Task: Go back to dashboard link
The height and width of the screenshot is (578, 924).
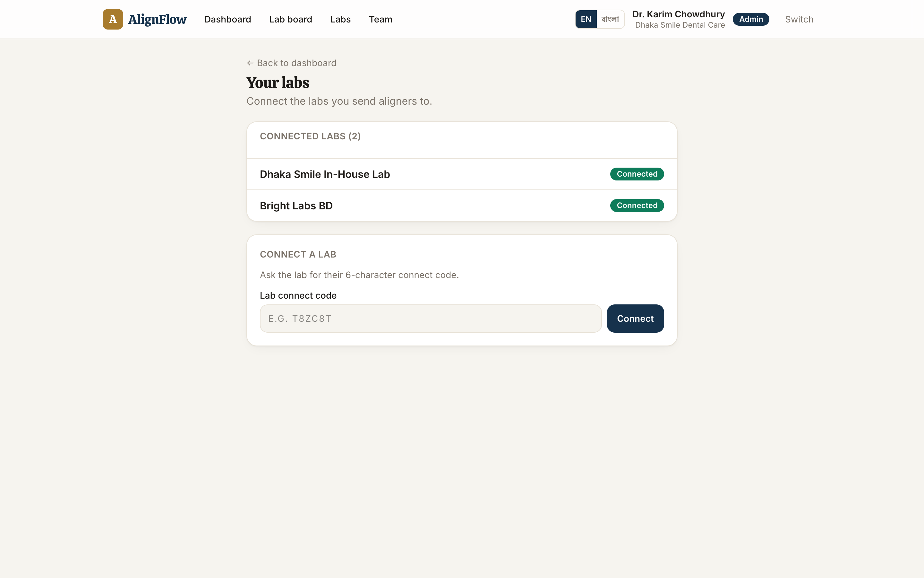Action: (291, 63)
